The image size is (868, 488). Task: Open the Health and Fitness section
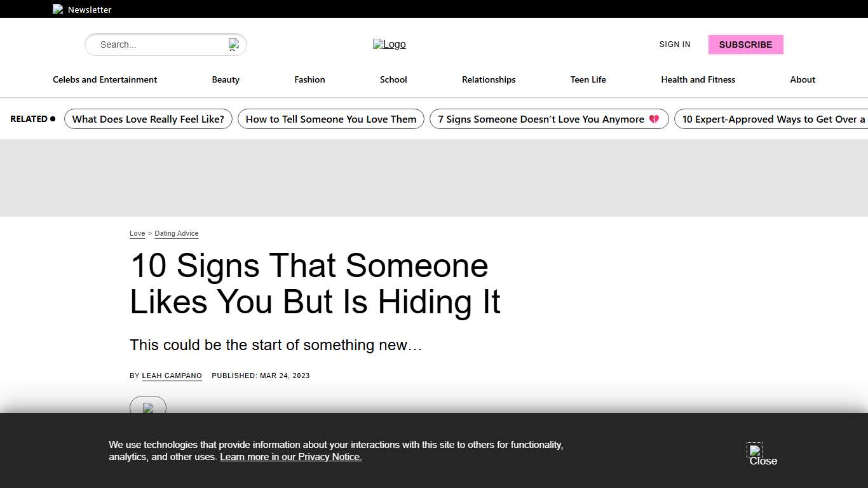click(698, 79)
